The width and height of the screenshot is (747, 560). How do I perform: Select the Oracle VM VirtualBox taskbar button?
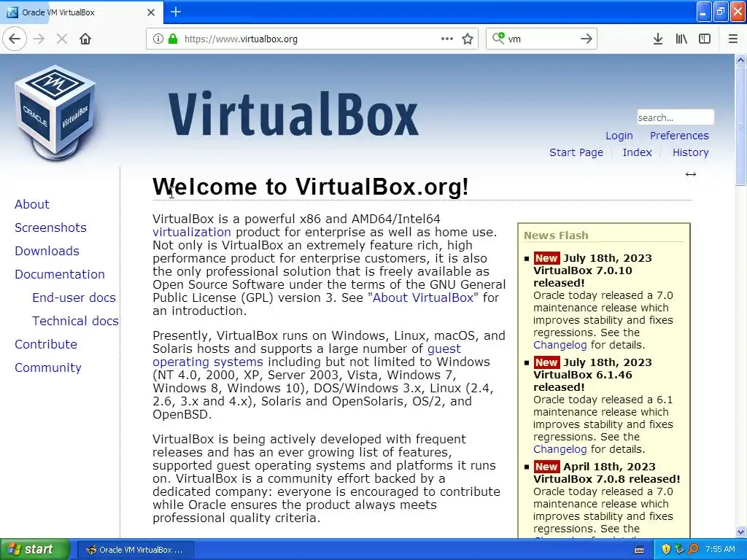pyautogui.click(x=135, y=550)
